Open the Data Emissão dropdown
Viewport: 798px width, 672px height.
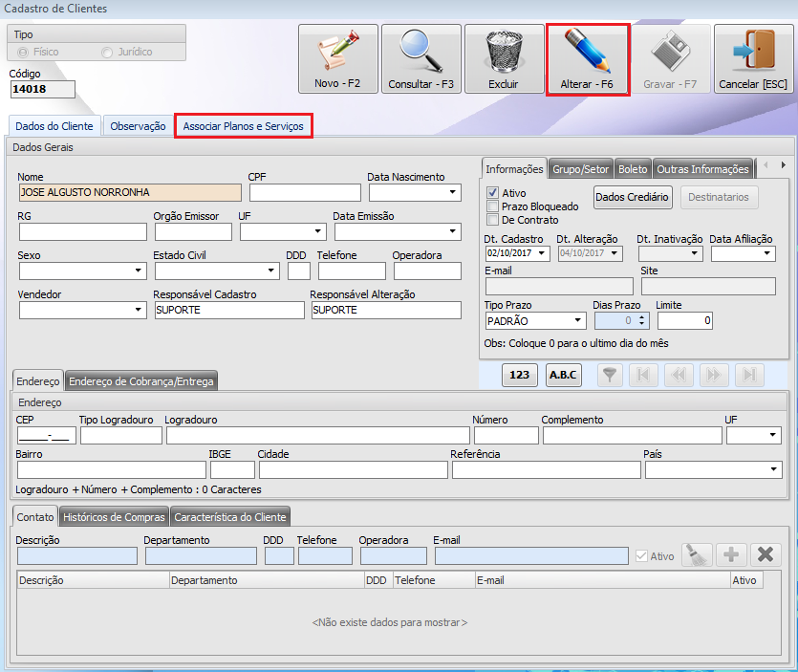tap(452, 231)
